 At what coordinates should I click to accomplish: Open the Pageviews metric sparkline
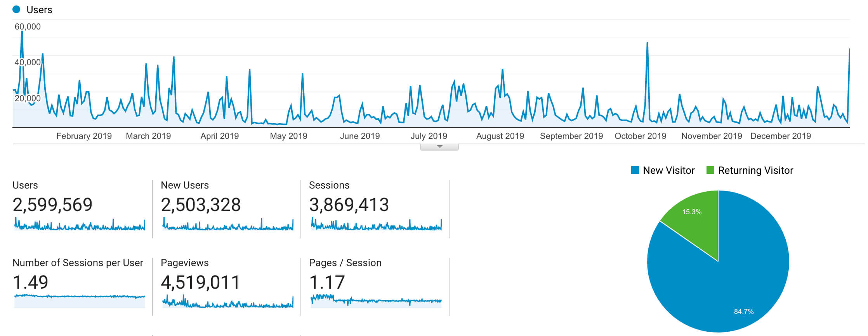tap(227, 302)
